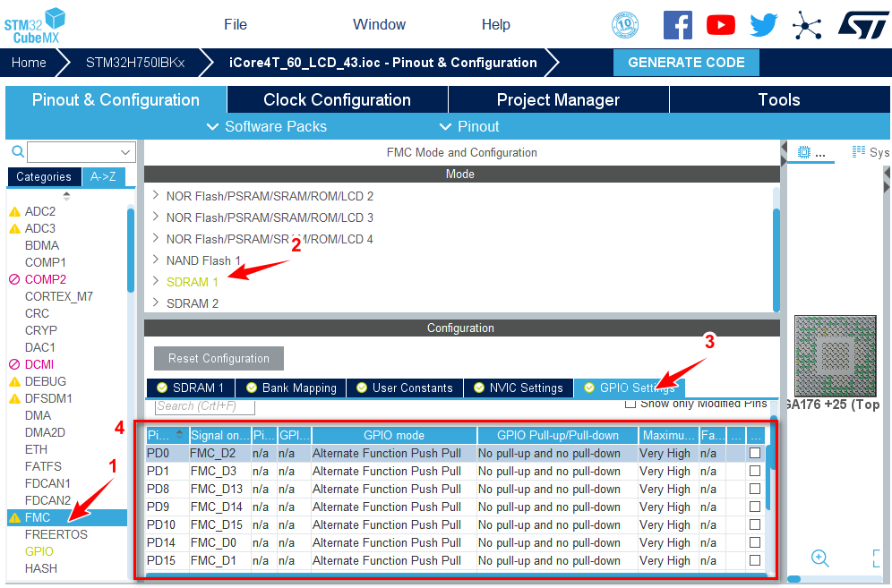Viewport: 892px width, 588px height.
Task: Click the search magnifier icon in sidebar
Action: [x=17, y=151]
